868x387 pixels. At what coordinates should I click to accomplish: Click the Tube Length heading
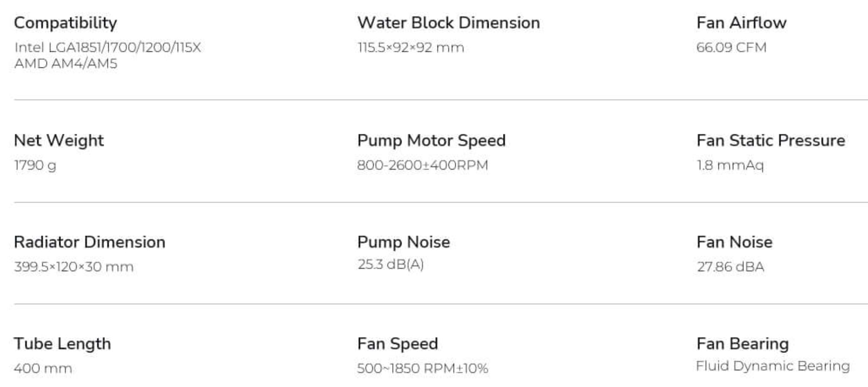click(62, 344)
